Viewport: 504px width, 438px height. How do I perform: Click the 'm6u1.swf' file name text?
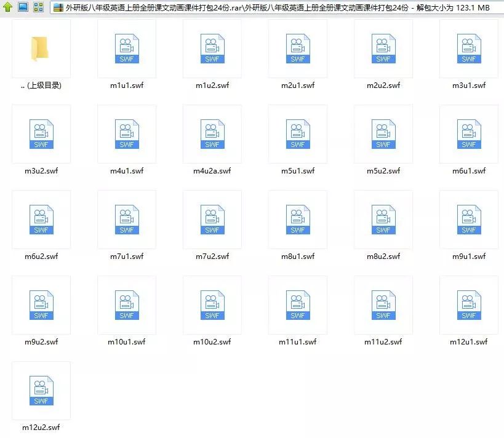click(x=469, y=171)
